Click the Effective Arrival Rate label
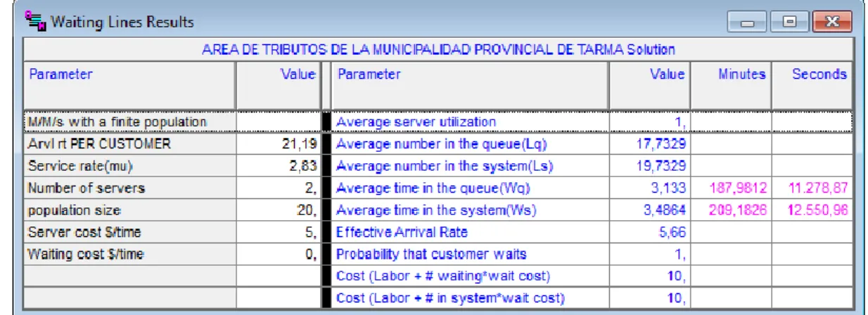Viewport: 868px width, 315px height. click(x=402, y=232)
